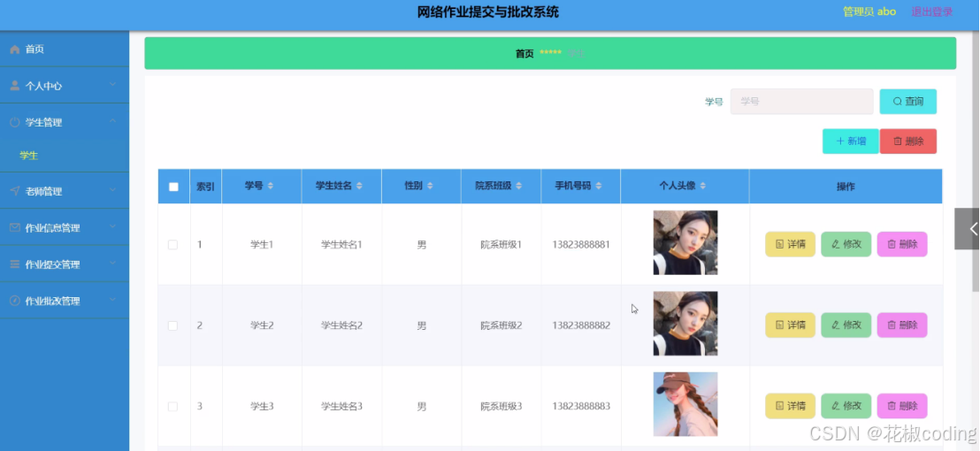Click the 查询 search button

908,101
